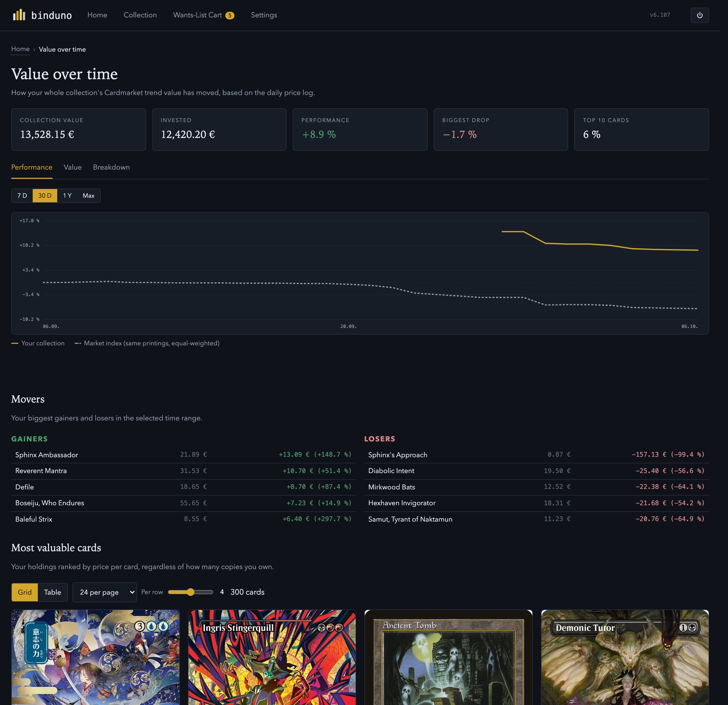728x705 pixels.
Task: Click the Reverent Mantra gainer row
Action: 183,471
